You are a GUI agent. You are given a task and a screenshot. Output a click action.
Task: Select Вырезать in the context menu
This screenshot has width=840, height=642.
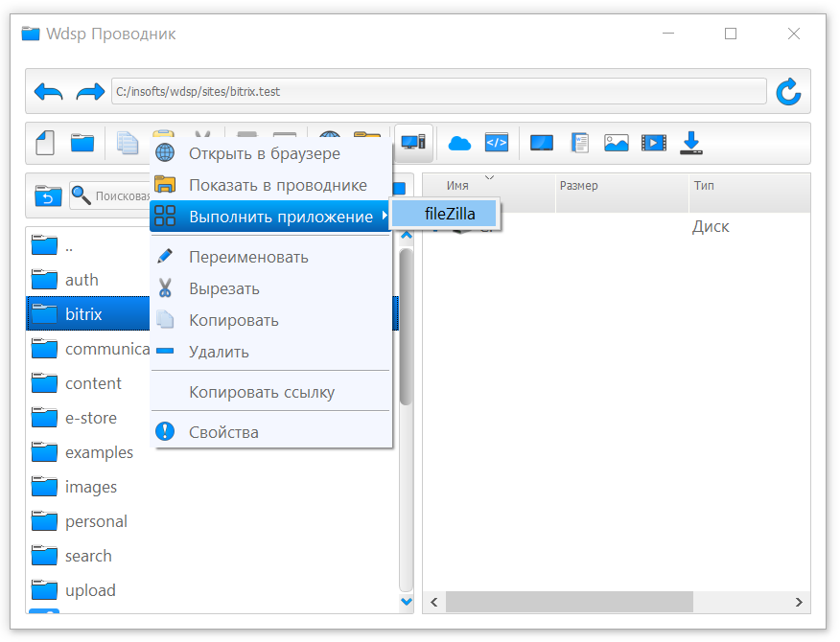point(270,288)
